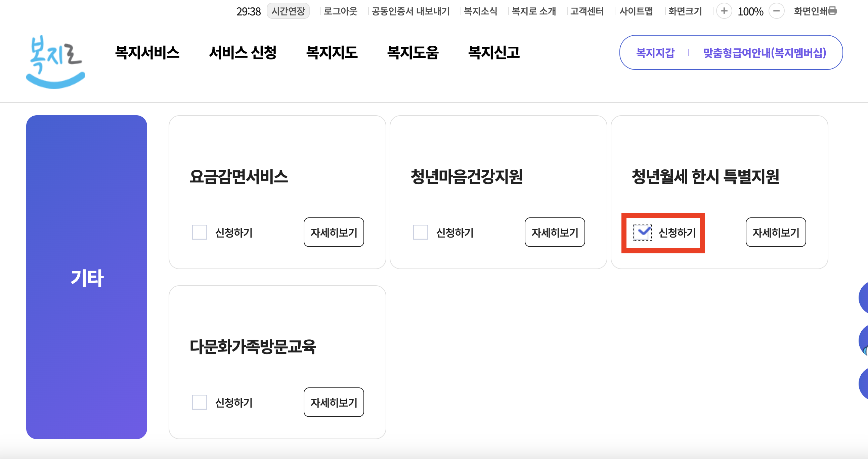Image resolution: width=868 pixels, height=459 pixels.
Task: Click 자세히보기 for 청년월세 한시 특별지원
Action: (776, 232)
